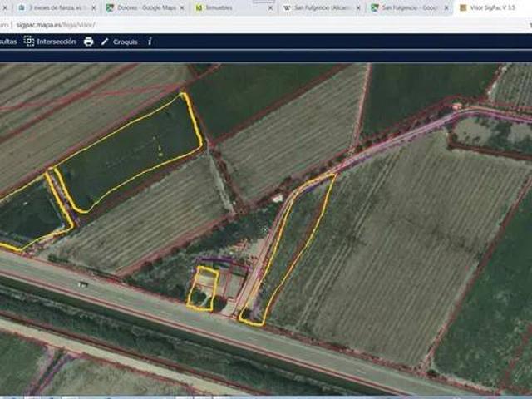The image size is (532, 399).
Task: Switch to San Fulgencio Wikipedia tab
Action: click(x=321, y=7)
